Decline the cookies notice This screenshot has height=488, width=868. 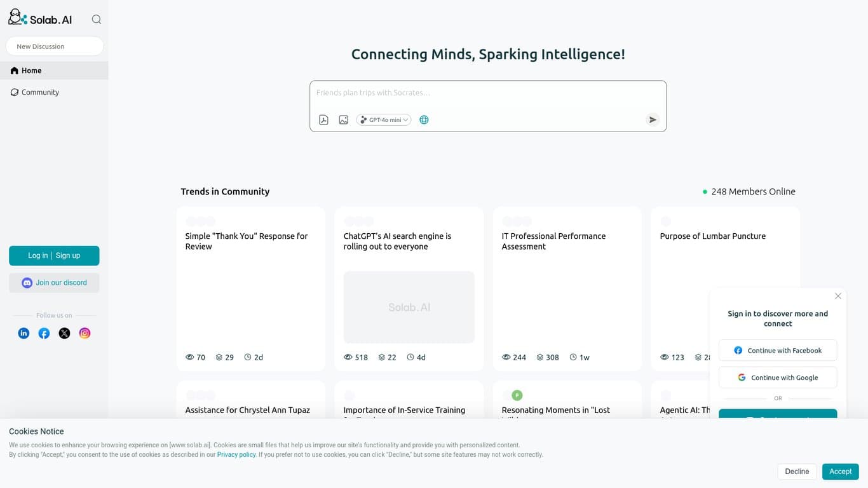pos(797,471)
